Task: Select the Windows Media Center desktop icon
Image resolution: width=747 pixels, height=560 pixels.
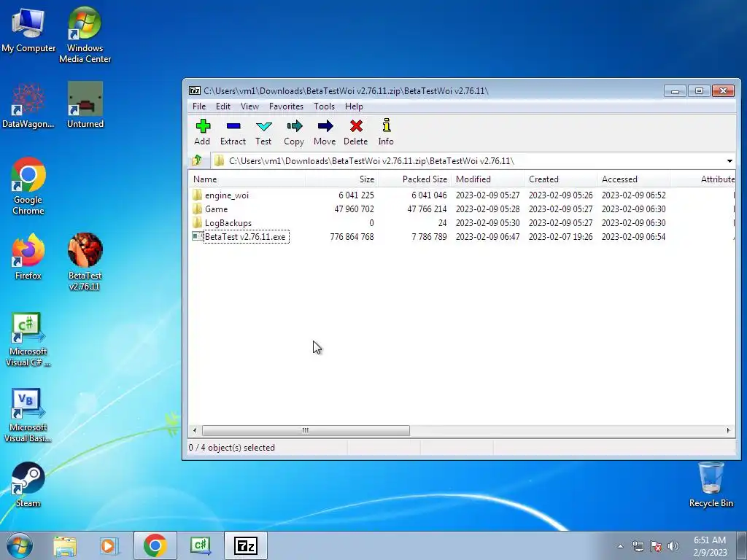Action: click(x=85, y=35)
